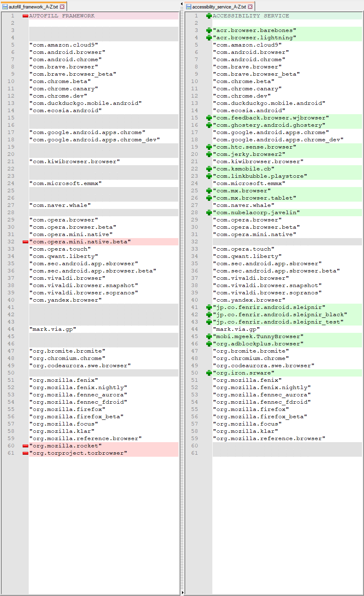Click "com.duckduckgo.mobile.android" in left pane
The width and height of the screenshot is (364, 596).
[85, 103]
